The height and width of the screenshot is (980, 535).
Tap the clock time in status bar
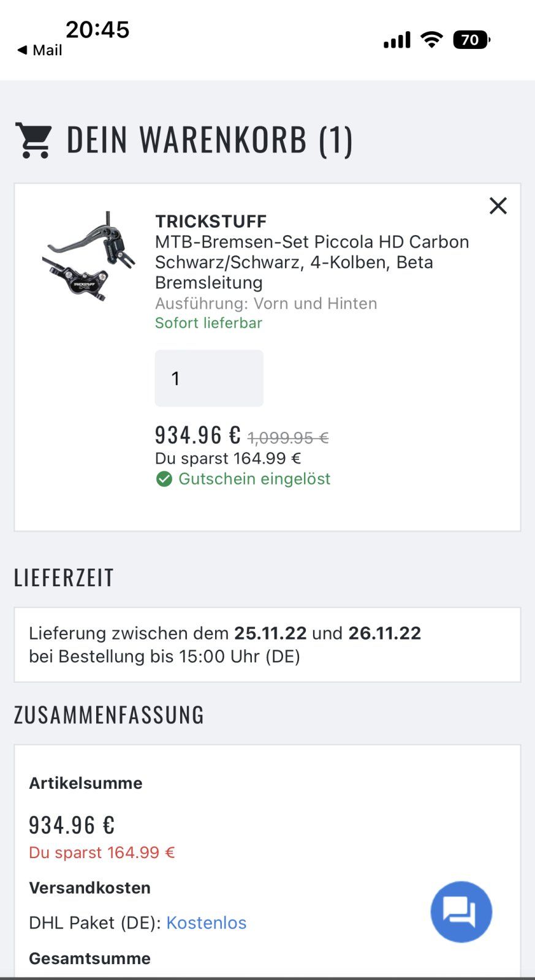[97, 29]
